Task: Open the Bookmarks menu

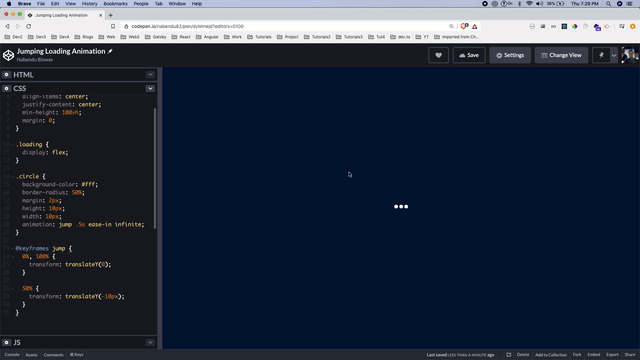Action: pyautogui.click(x=116, y=4)
